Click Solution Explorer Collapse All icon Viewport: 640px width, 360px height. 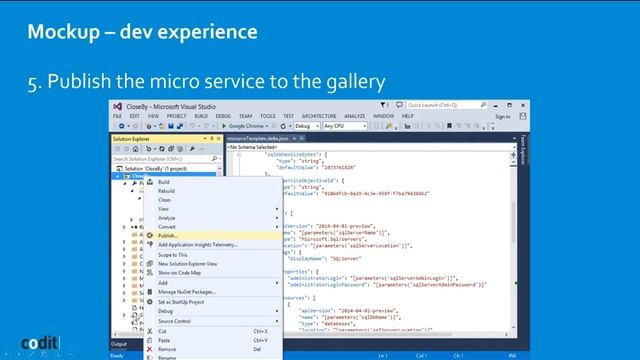point(171,149)
